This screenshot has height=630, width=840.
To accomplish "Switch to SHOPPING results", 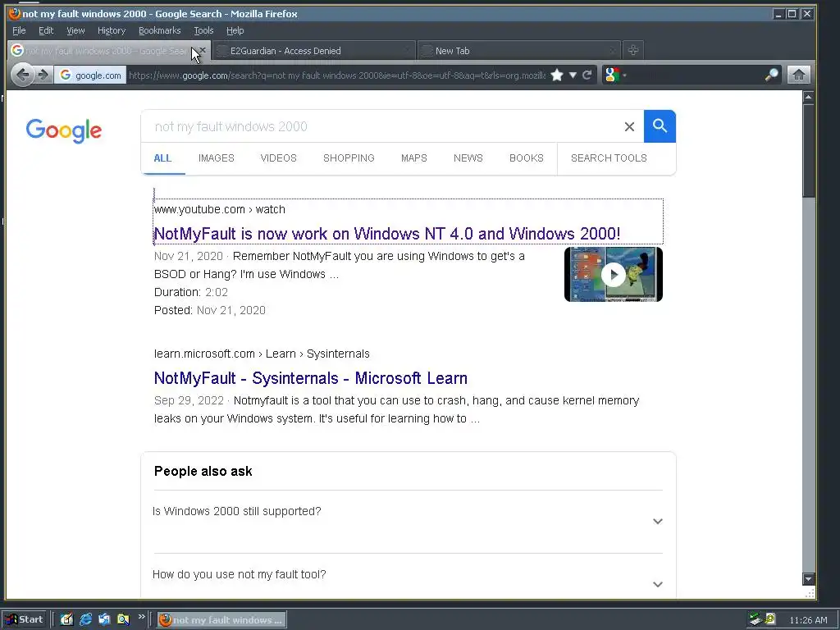I will point(349,158).
